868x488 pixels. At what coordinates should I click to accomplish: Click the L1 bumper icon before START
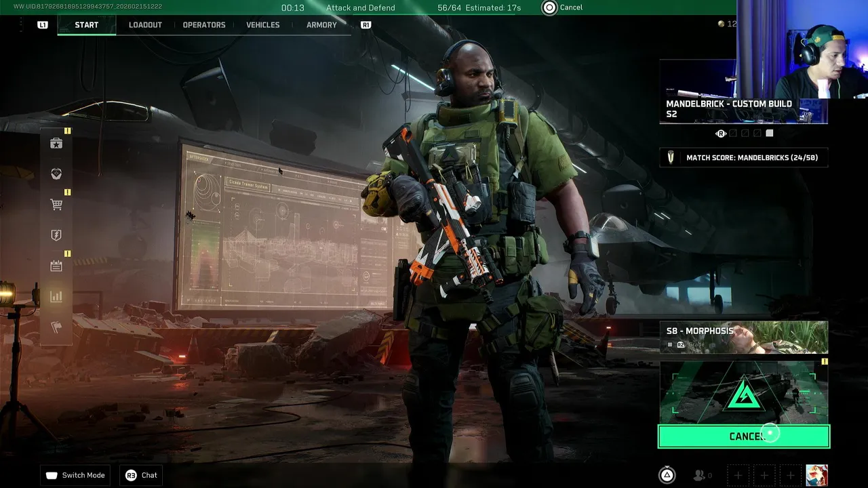tap(43, 25)
